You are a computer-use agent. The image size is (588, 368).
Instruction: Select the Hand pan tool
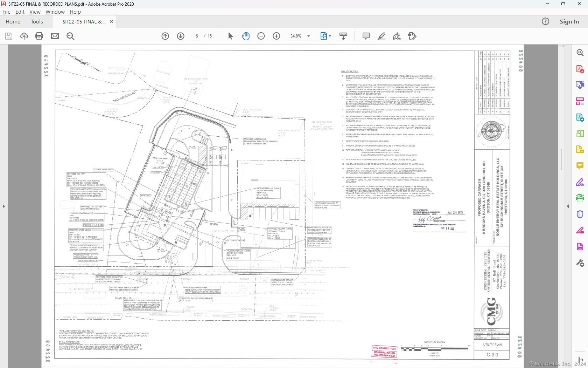246,36
